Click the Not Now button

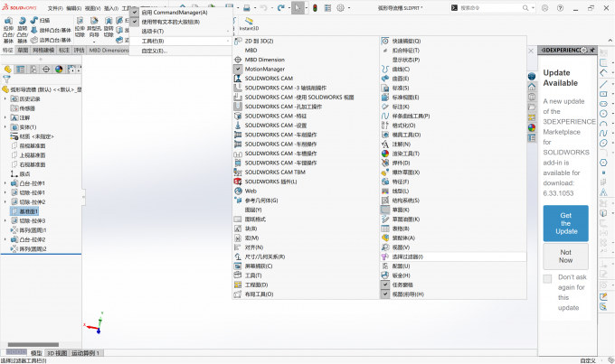565,257
